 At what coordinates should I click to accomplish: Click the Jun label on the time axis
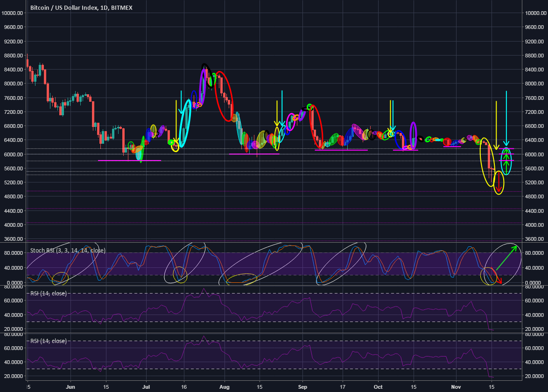[x=70, y=387]
